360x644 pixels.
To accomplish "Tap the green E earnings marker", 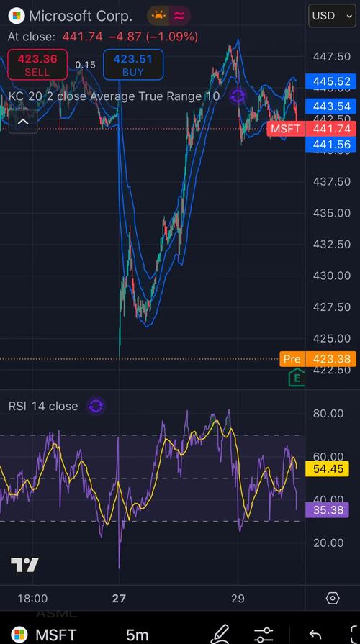I will [297, 378].
